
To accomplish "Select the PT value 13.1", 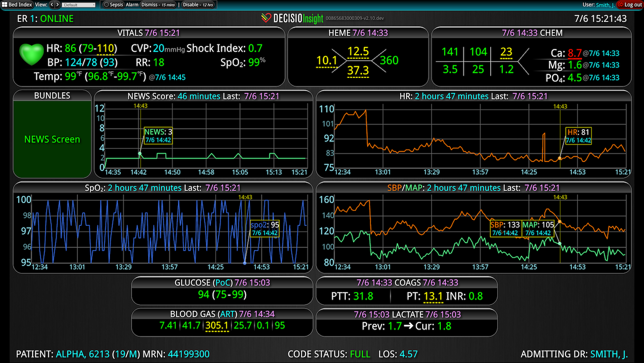I will 433,296.
